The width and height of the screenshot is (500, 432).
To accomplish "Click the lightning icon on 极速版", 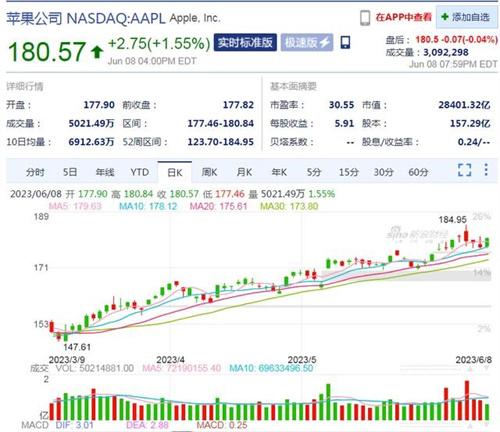I will pos(325,42).
